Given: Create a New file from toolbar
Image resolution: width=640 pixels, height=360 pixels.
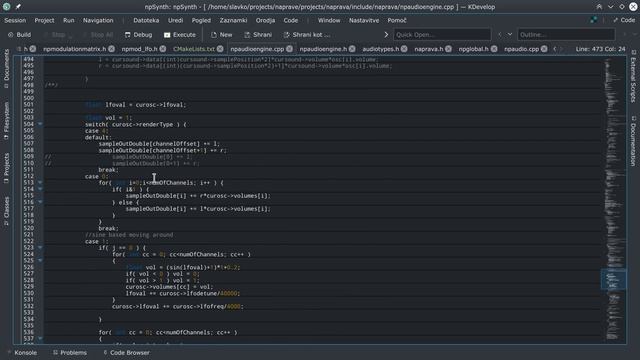Looking at the screenshot, I should (x=222, y=35).
